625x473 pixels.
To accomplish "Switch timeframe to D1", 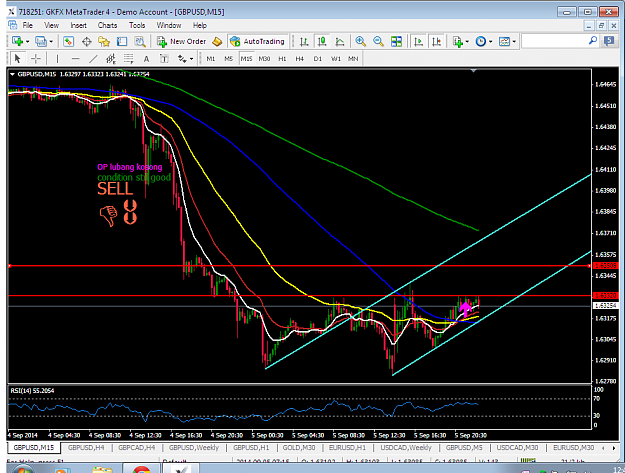I will (318, 59).
